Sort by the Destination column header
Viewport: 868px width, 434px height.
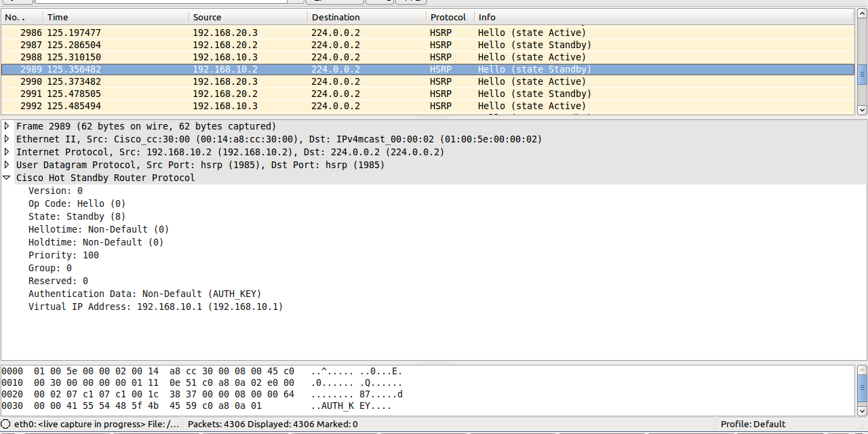(x=367, y=17)
